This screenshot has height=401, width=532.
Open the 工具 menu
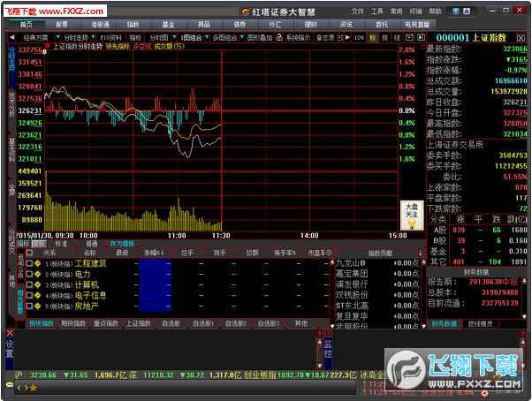pyautogui.click(x=377, y=11)
